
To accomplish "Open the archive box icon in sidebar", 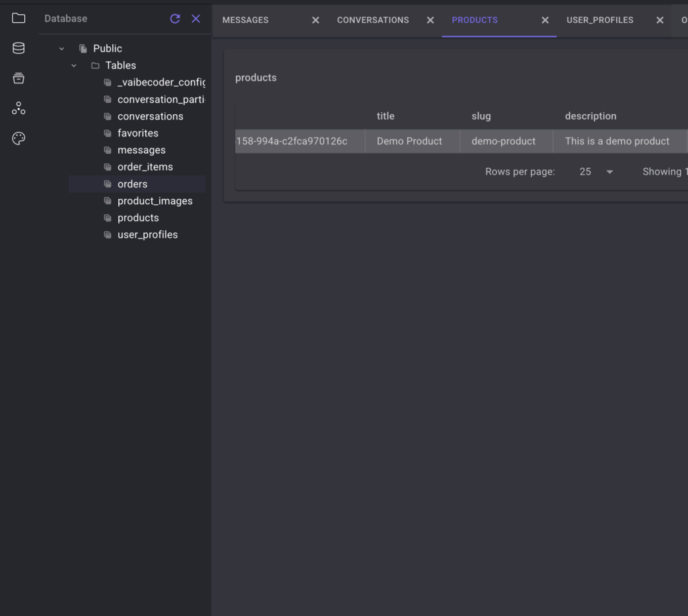I will coord(19,79).
